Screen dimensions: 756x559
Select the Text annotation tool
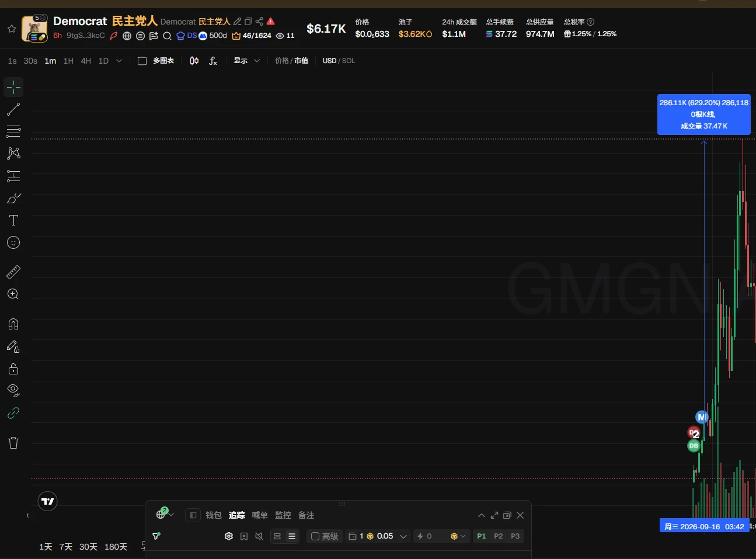click(13, 220)
